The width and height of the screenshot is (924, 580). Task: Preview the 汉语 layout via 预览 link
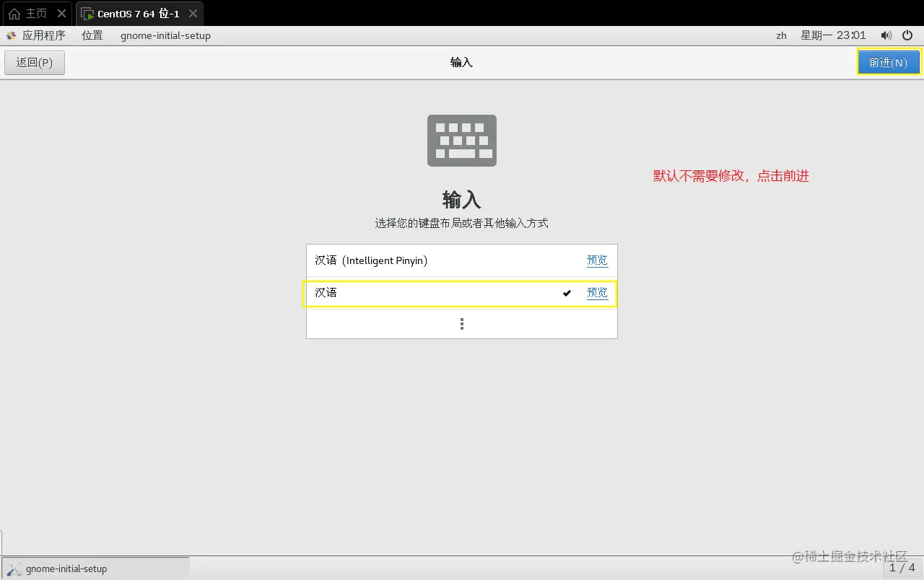click(597, 293)
